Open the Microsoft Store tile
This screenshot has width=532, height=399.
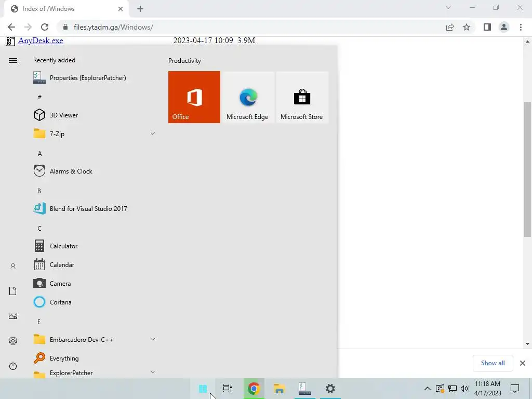pyautogui.click(x=302, y=97)
